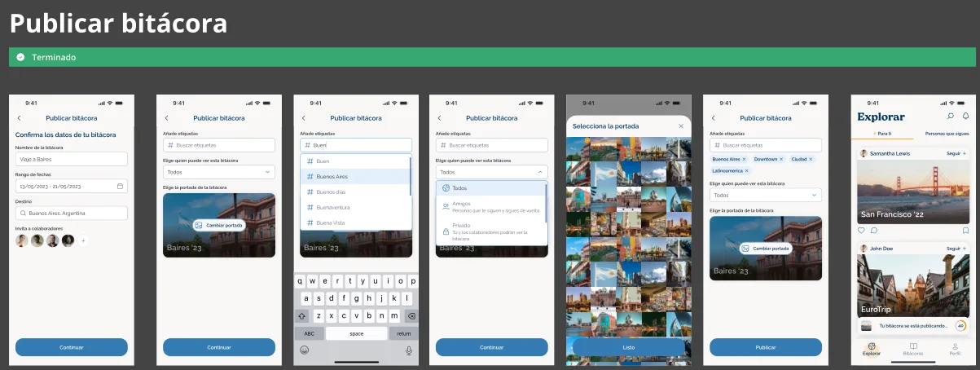Click the globe icon beside the Todos option

point(446,188)
